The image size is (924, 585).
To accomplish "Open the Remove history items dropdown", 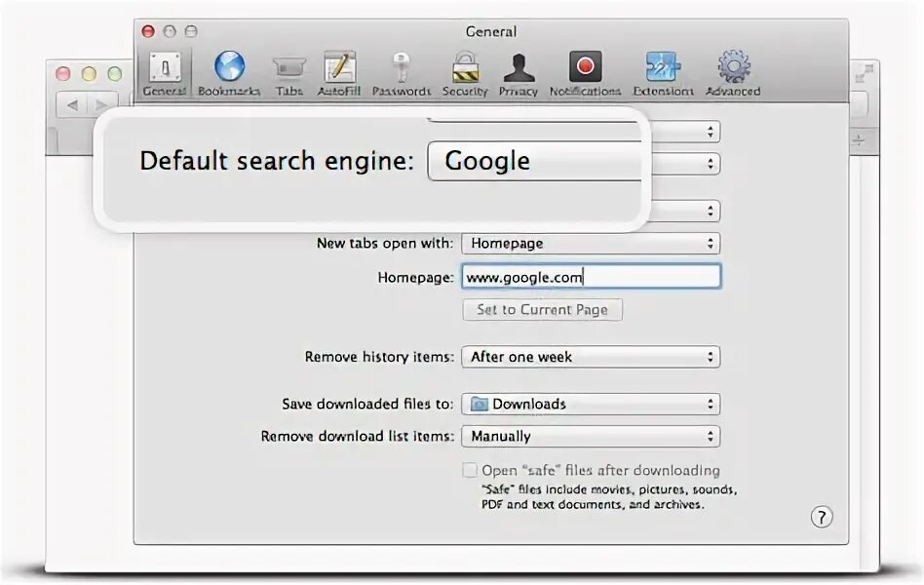I will 591,357.
